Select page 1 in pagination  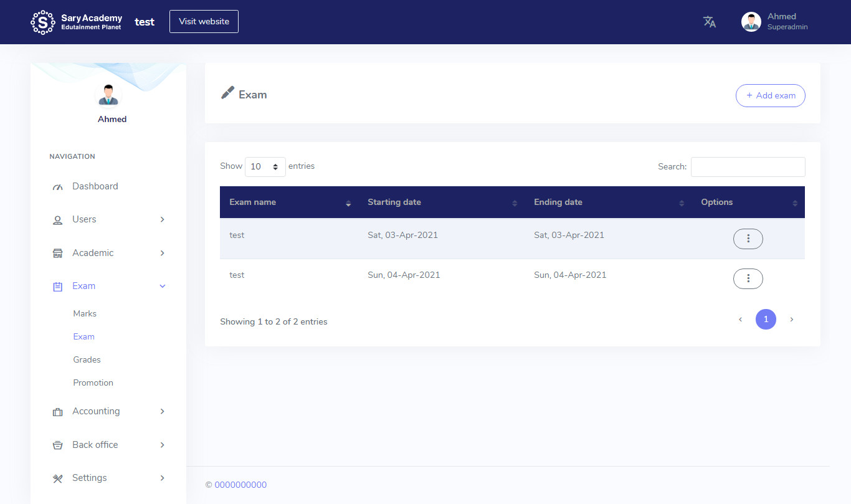[766, 320]
